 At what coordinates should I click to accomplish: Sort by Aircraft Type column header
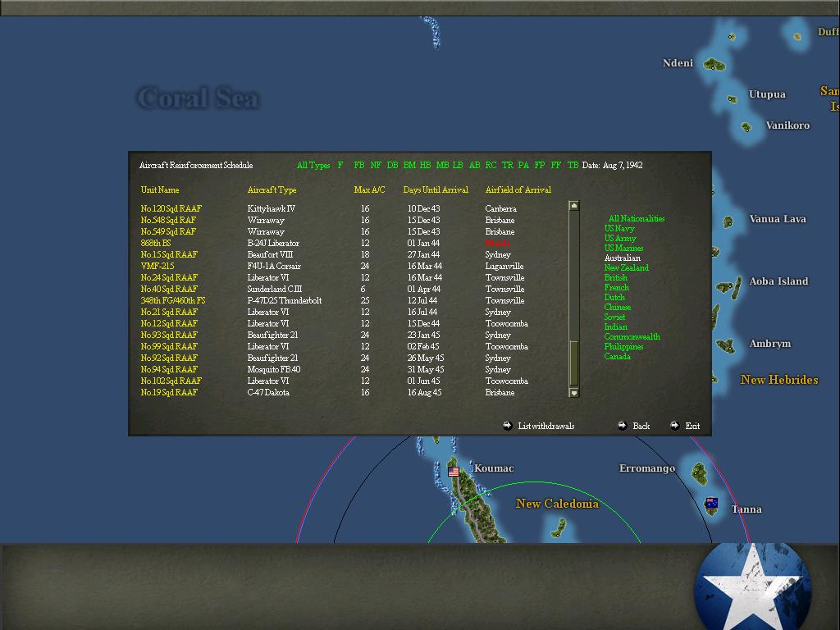272,189
